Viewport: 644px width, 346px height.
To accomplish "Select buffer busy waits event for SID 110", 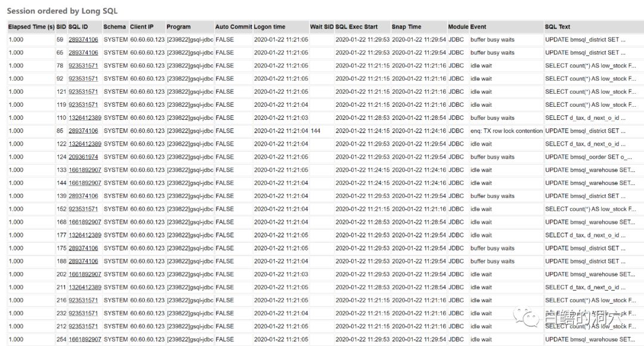I will (493, 118).
